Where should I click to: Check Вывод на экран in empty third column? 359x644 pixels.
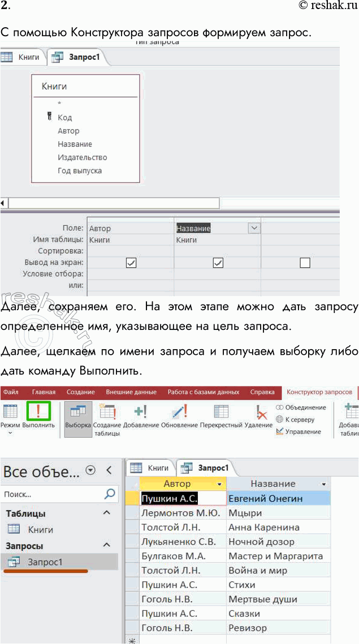(305, 263)
